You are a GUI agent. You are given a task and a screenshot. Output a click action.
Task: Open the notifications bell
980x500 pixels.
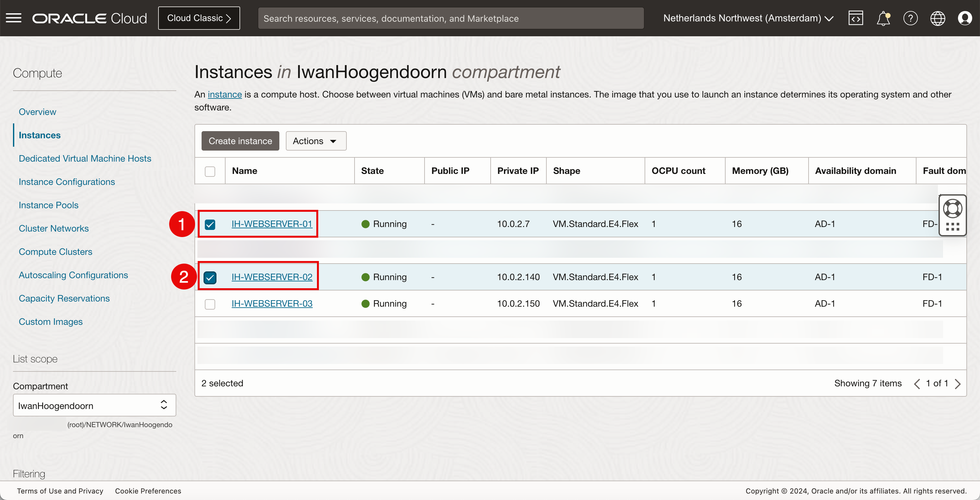883,18
